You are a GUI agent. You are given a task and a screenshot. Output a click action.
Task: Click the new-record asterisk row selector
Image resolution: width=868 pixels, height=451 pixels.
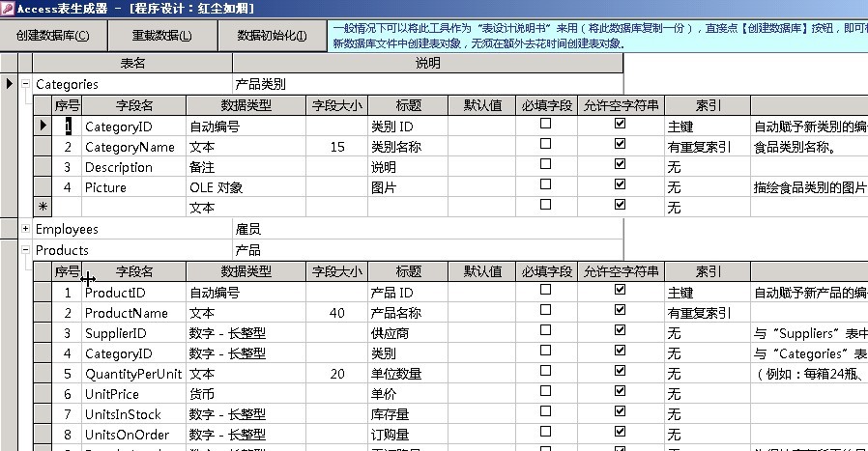click(43, 207)
